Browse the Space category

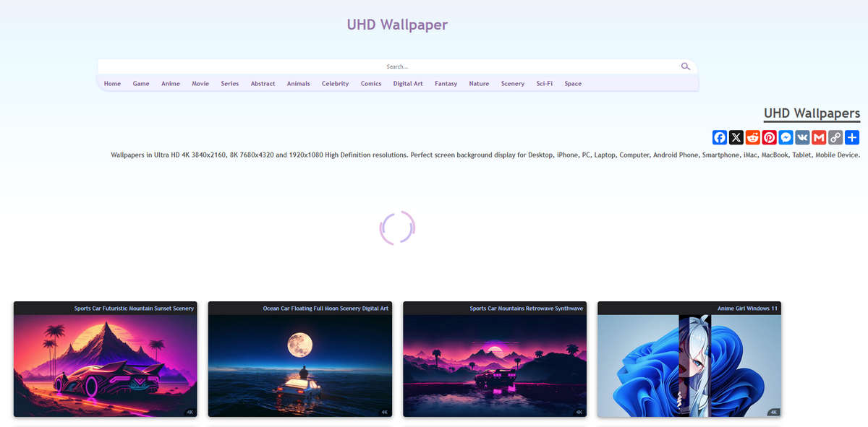(573, 84)
